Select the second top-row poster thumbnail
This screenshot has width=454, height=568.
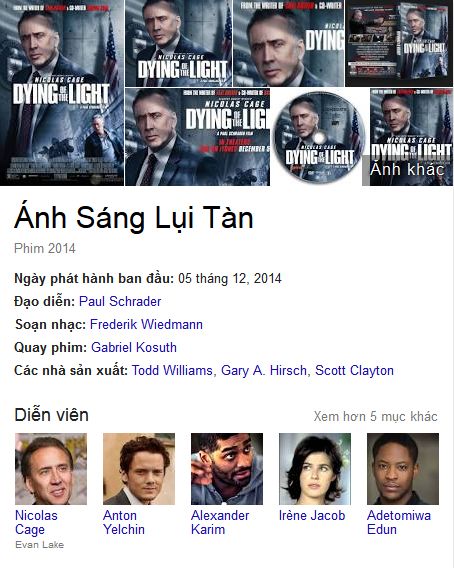coord(179,43)
